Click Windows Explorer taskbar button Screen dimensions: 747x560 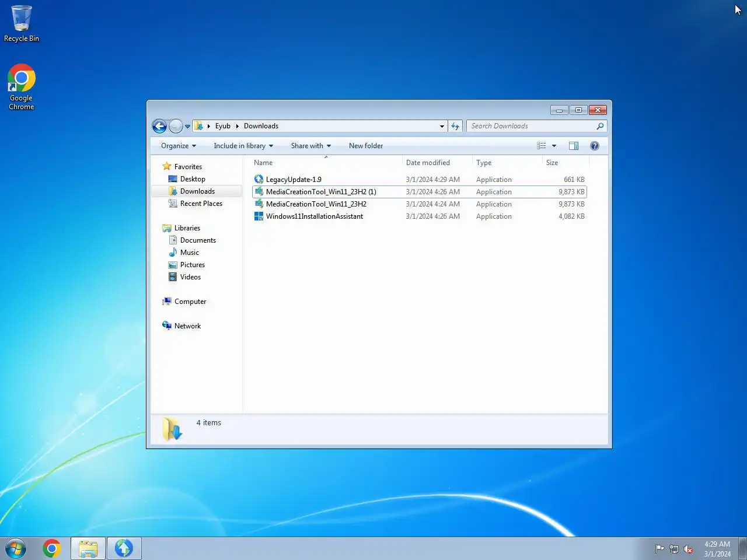coord(88,548)
